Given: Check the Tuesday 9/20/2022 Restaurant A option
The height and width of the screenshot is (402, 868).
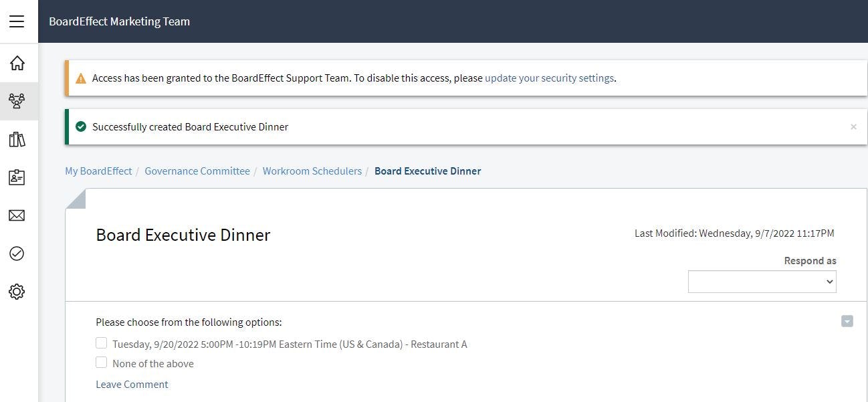Looking at the screenshot, I should point(101,343).
